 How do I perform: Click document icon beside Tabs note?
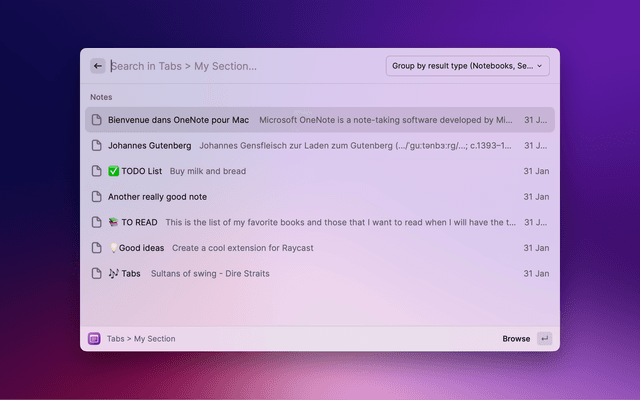click(97, 273)
